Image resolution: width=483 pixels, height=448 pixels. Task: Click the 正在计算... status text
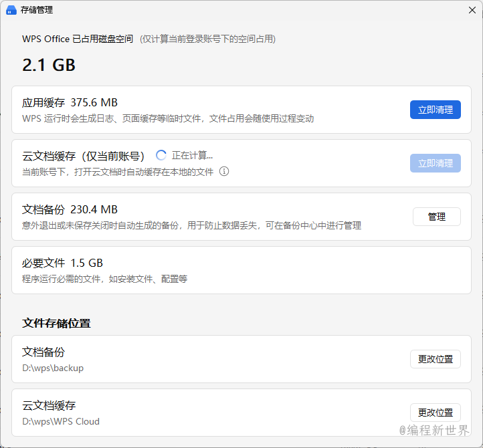(192, 155)
